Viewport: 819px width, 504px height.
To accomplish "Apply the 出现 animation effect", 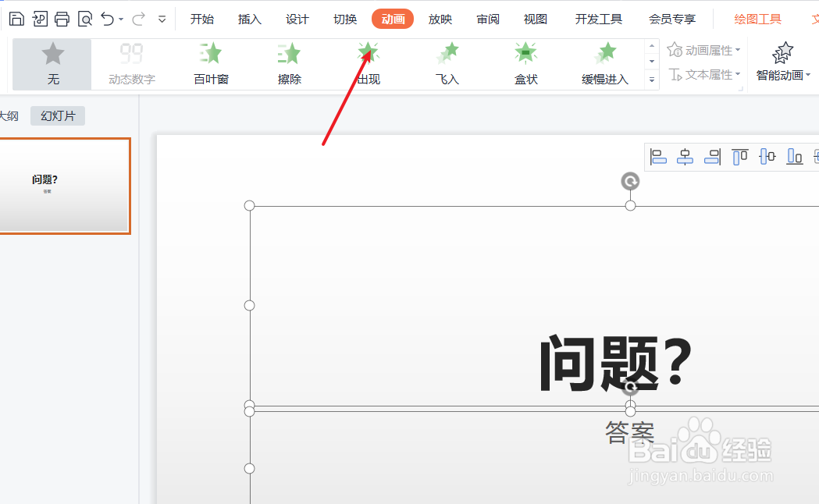I will 369,64.
